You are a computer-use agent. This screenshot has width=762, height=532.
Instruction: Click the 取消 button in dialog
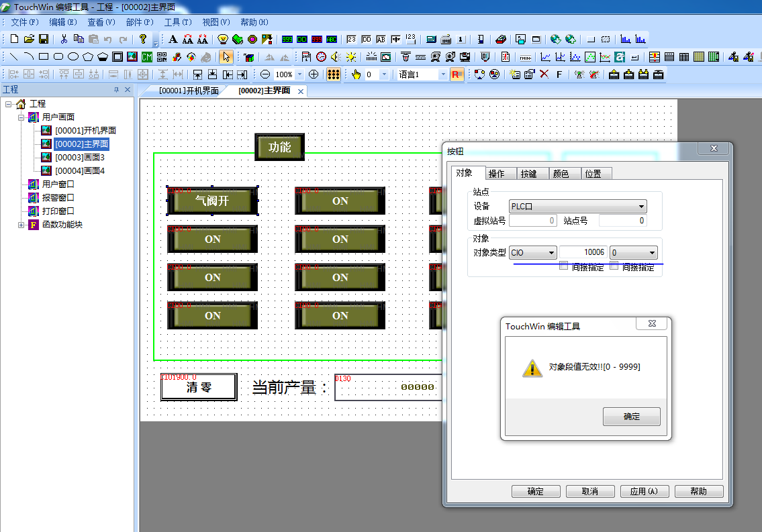(589, 491)
